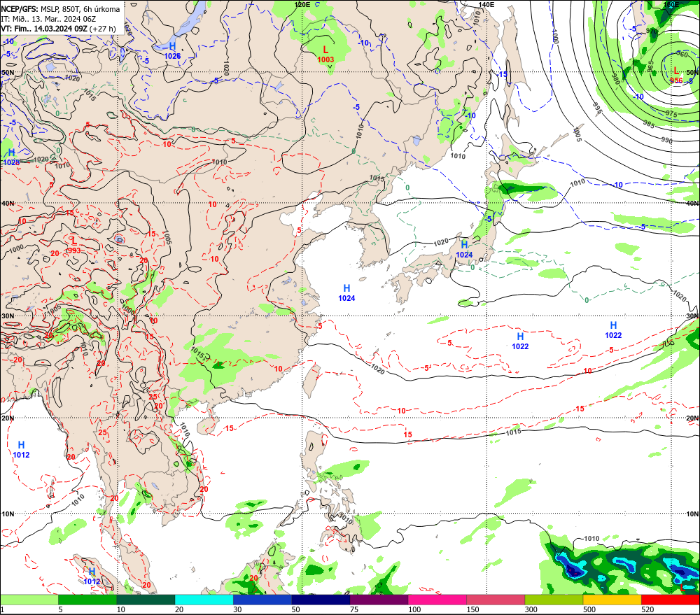The width and height of the screenshot is (700, 615).
Task: Click the high pressure label 'H 1028'
Action: click(11, 157)
